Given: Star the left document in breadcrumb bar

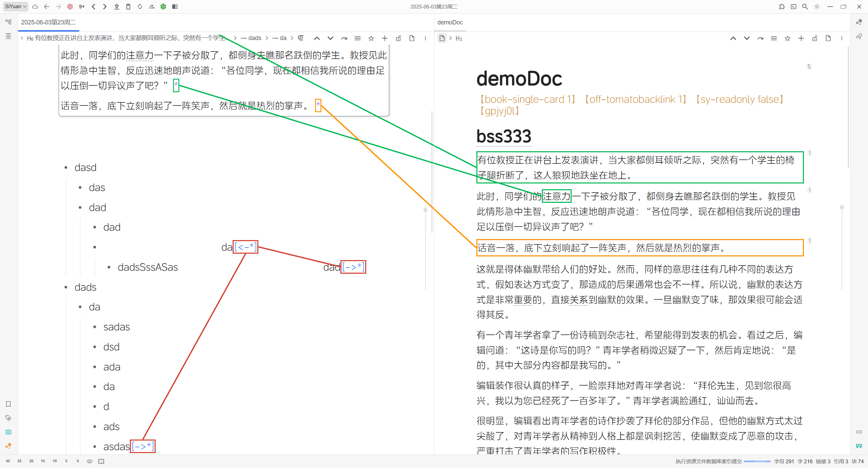Looking at the screenshot, I should point(371,38).
